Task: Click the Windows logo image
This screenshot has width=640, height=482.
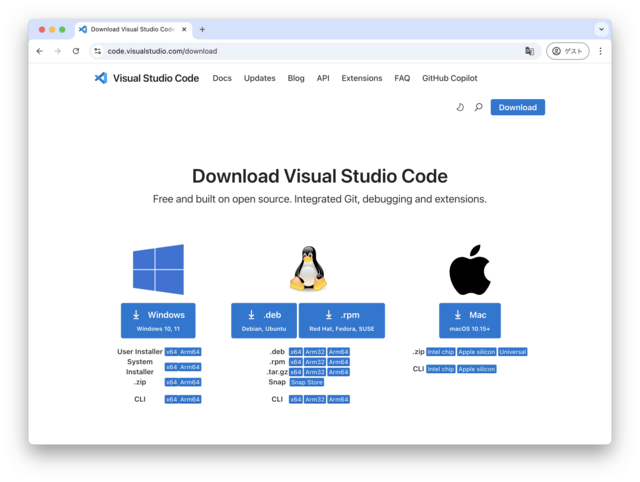Action: coord(158,269)
